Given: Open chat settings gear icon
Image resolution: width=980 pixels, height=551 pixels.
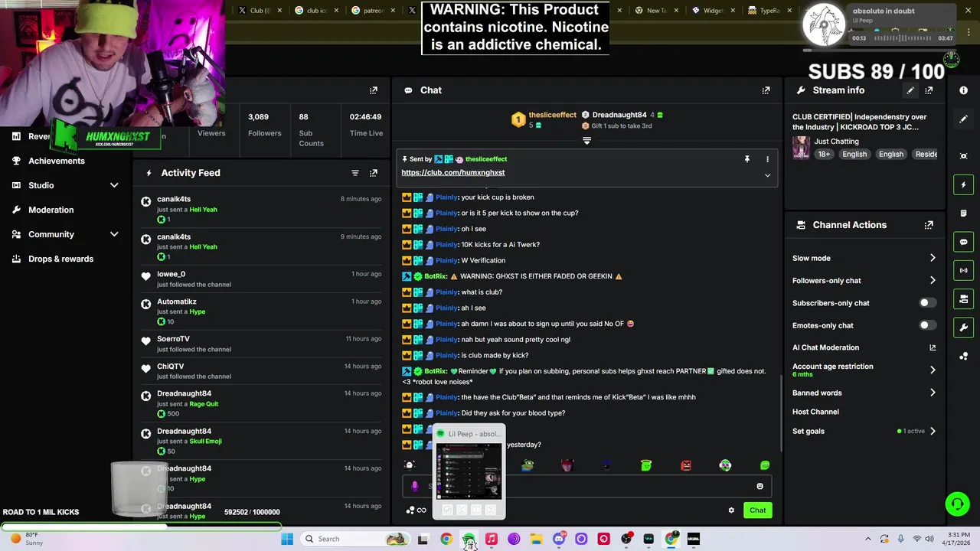Looking at the screenshot, I should 731,510.
